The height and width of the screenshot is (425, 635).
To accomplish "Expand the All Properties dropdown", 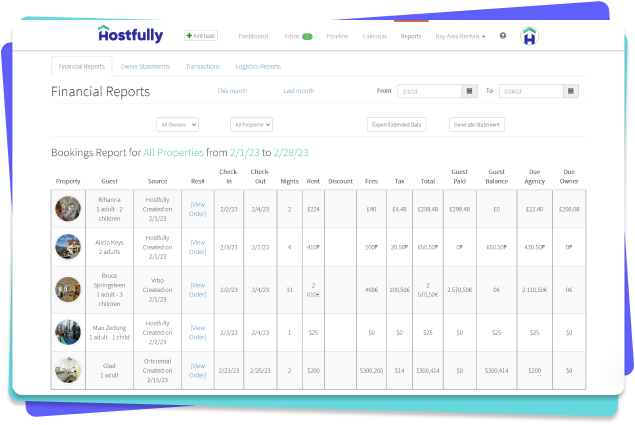I will click(251, 125).
